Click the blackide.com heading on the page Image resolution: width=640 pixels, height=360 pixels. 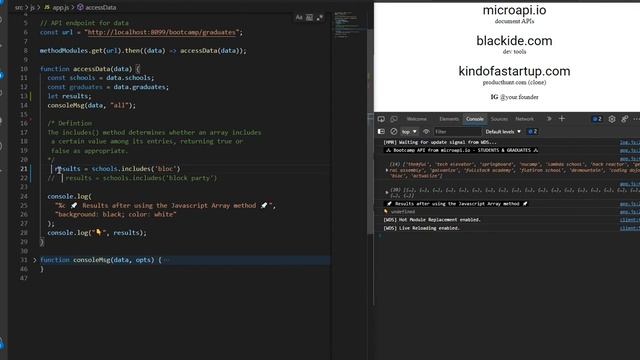pos(514,40)
